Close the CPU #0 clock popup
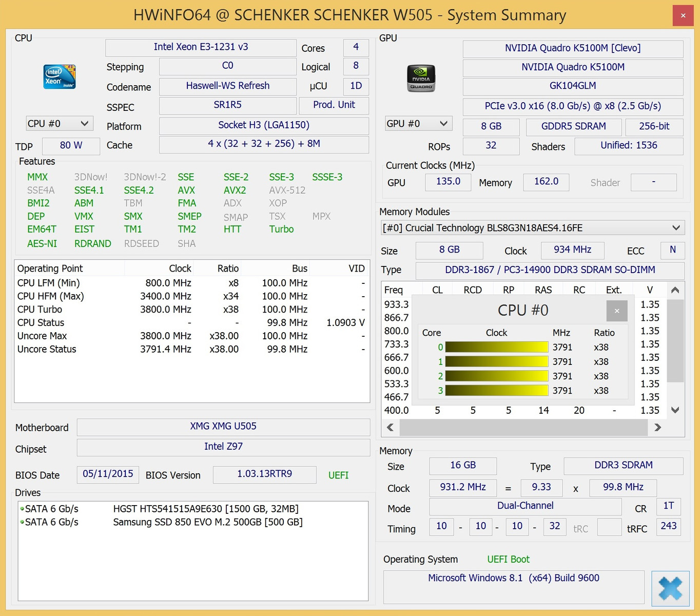Image resolution: width=700 pixels, height=616 pixels. pos(617,311)
